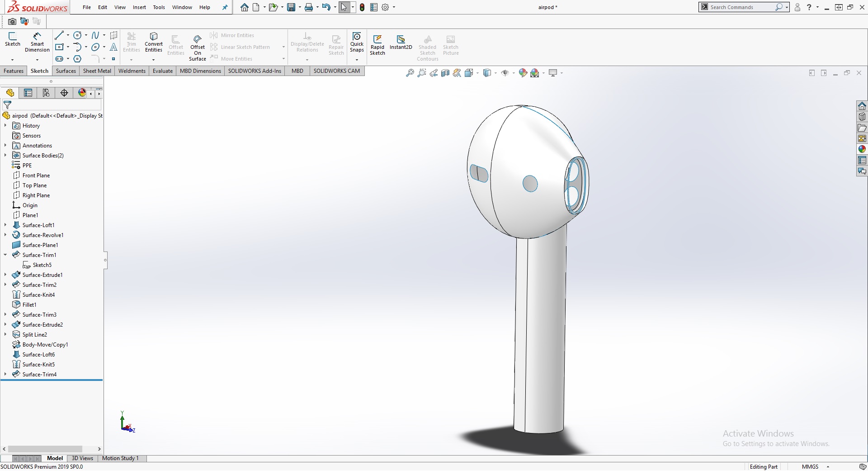The height and width of the screenshot is (475, 868).
Task: Toggle Instant2D mode
Action: 401,42
